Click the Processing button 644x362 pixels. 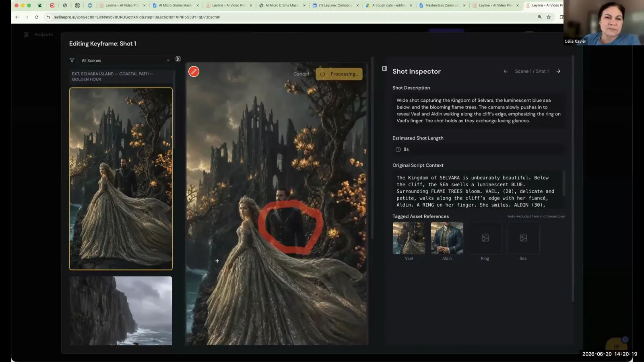click(339, 74)
